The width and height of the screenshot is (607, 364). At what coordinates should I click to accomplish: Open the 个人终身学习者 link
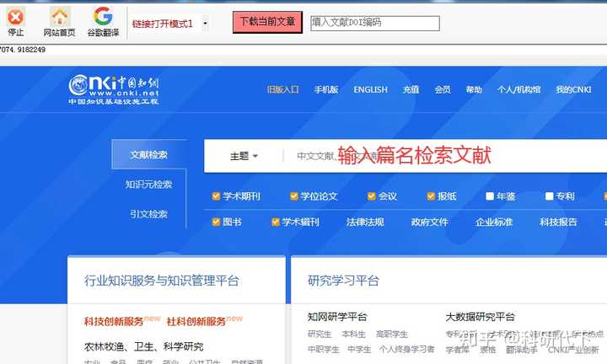(407, 350)
